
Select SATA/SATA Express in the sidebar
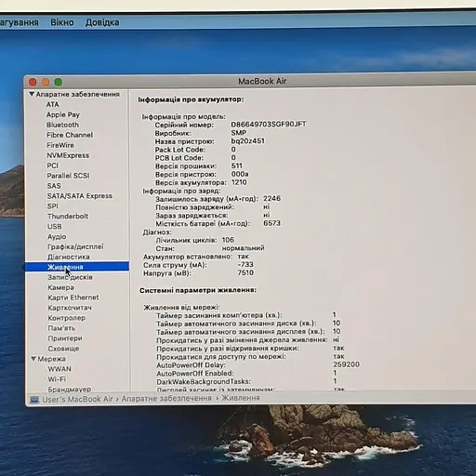pyautogui.click(x=80, y=196)
